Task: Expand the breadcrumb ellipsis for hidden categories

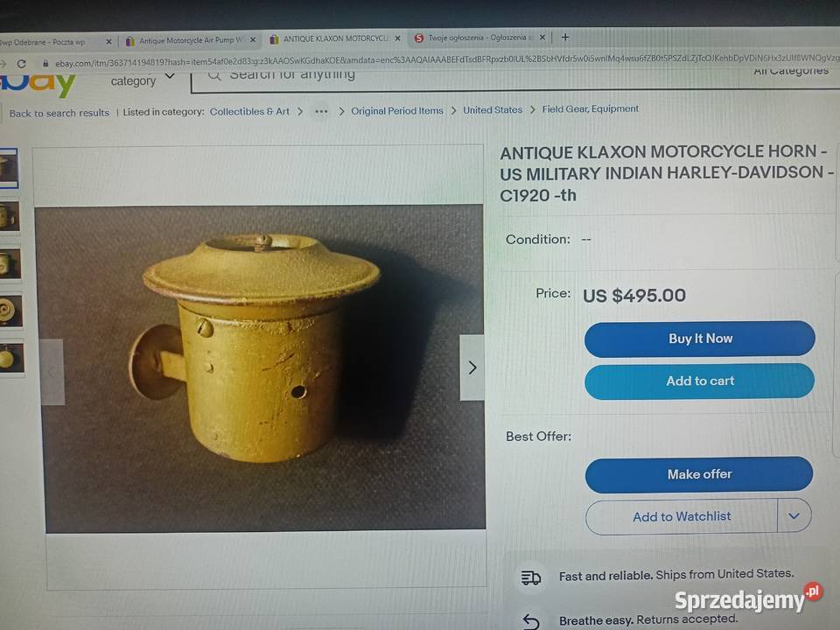Action: click(321, 111)
